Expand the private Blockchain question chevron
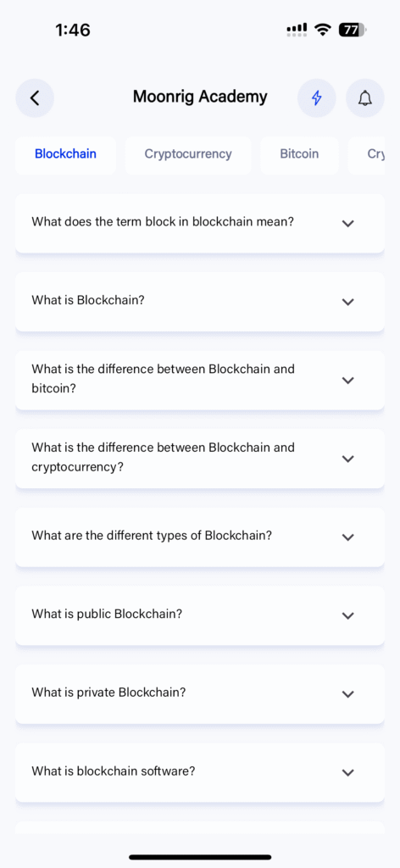 348,693
